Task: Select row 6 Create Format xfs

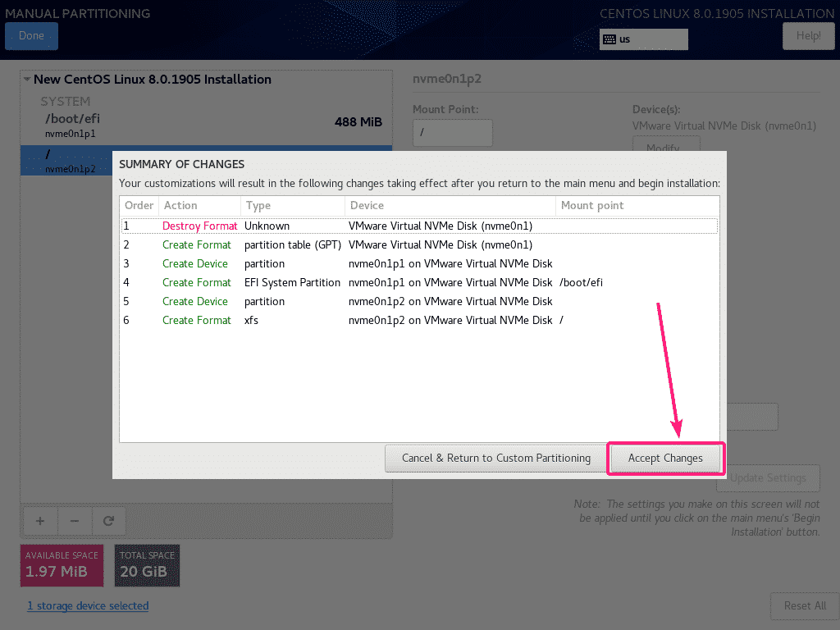Action: point(419,320)
